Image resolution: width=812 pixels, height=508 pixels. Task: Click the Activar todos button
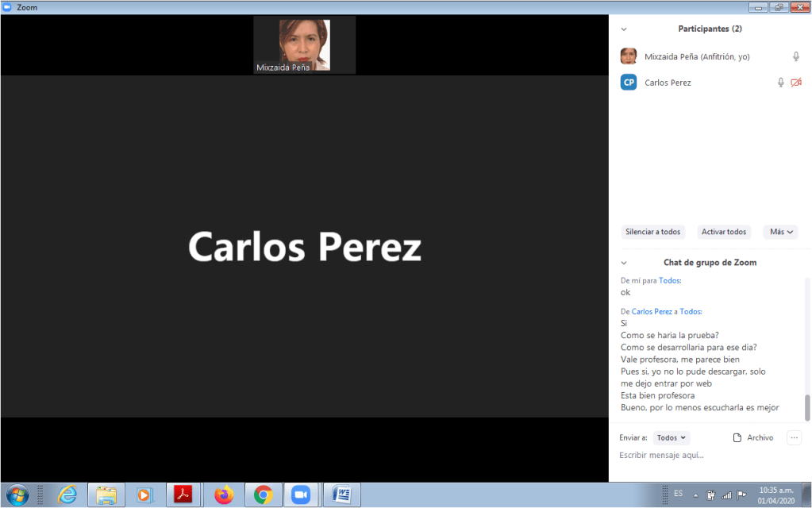point(723,232)
